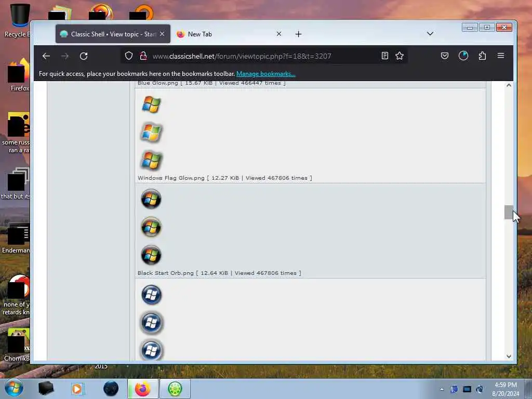Click the first Black Start Orb image
Viewport: 532px width, 399px height.
151,199
